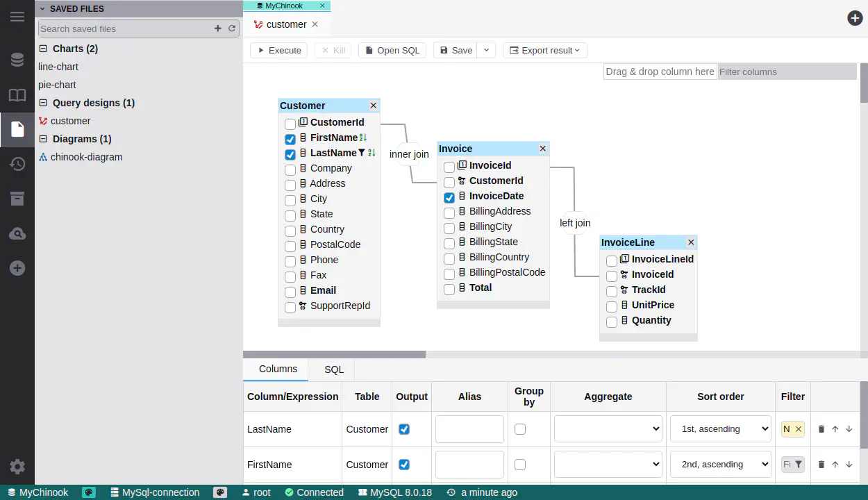Open the Save options dropdown arrow
The height and width of the screenshot is (500, 868).
tap(487, 50)
